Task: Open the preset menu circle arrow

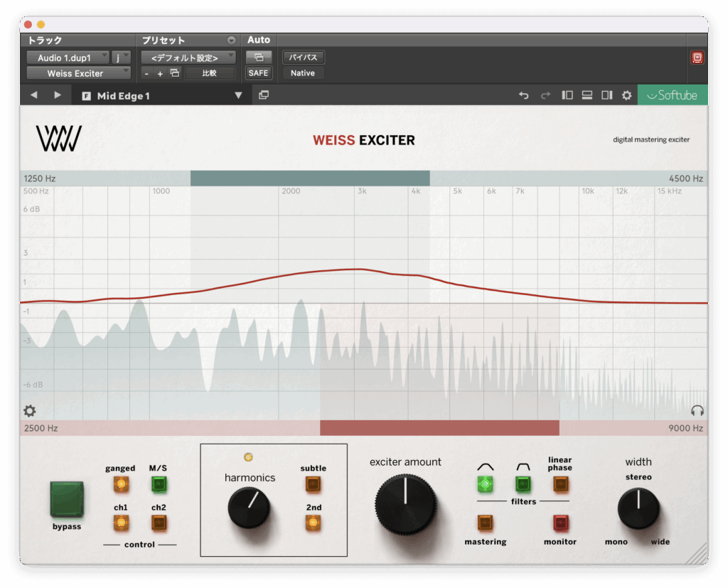Action: (x=231, y=41)
